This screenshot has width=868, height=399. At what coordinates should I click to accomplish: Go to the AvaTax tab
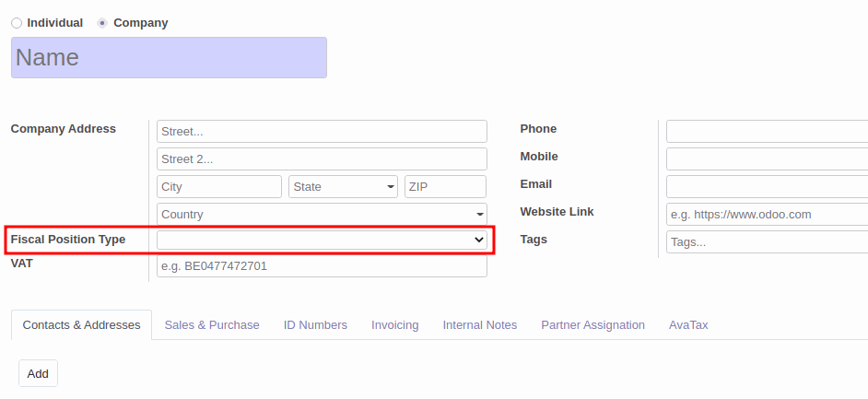(688, 325)
